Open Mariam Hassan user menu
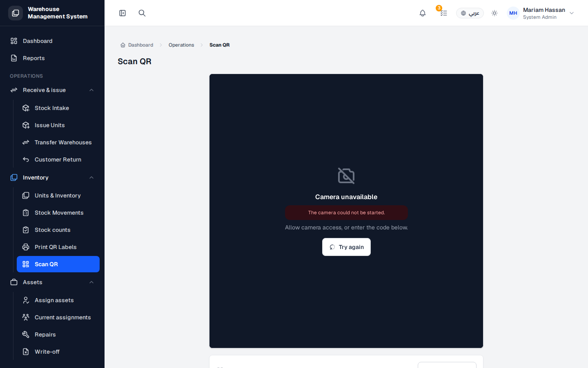Viewport: 588px width, 368px height. 541,13
